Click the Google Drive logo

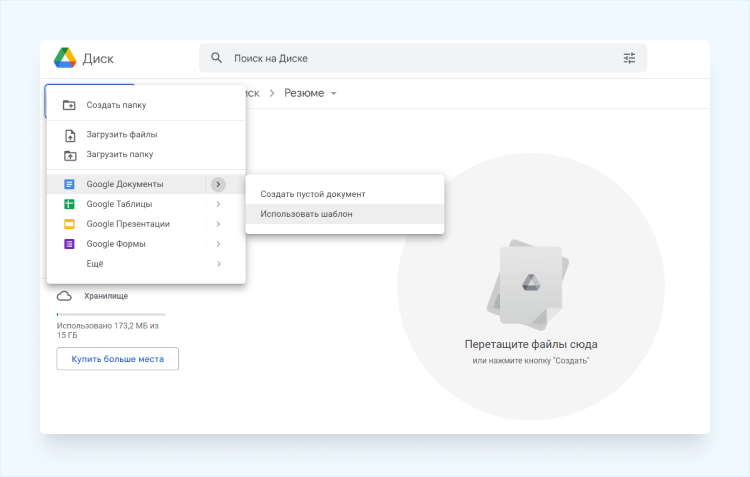click(x=65, y=58)
